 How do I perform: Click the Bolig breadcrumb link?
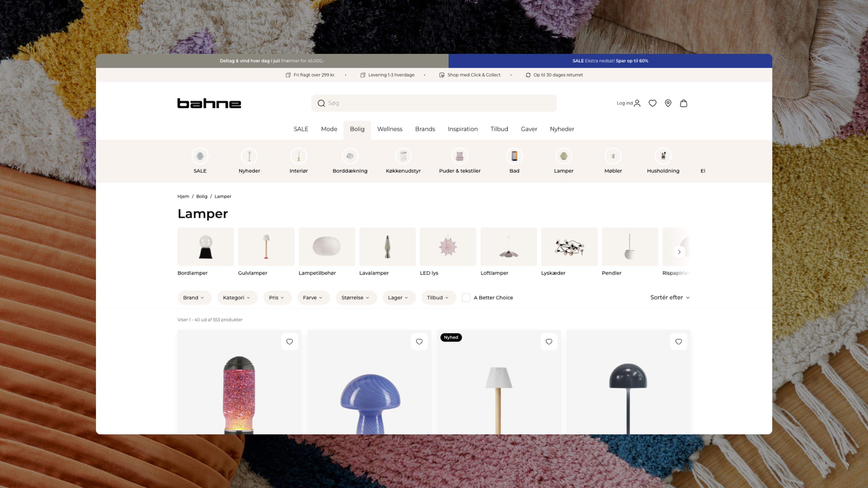[201, 196]
